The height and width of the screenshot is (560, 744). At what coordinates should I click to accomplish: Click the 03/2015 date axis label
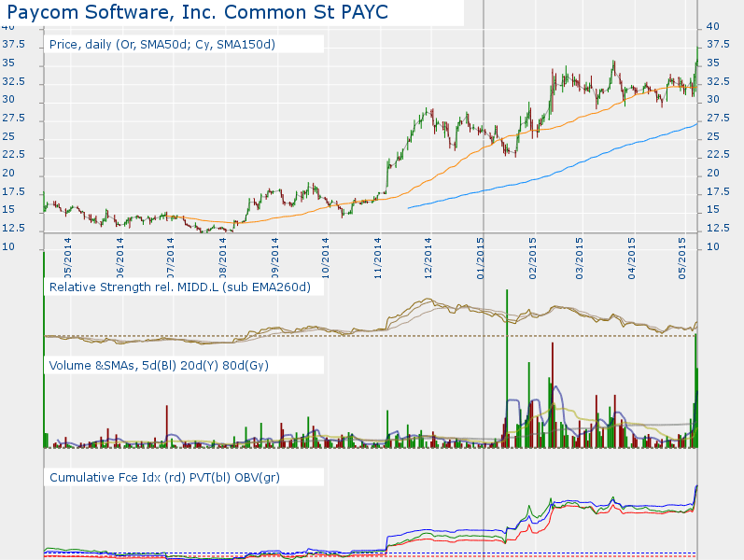580,259
